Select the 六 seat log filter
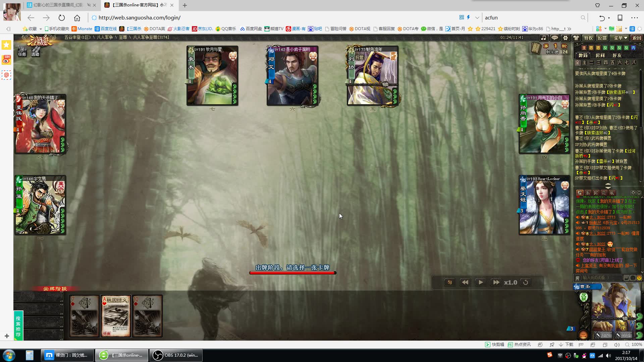Image resolution: width=644 pixels, height=362 pixels. click(620, 63)
